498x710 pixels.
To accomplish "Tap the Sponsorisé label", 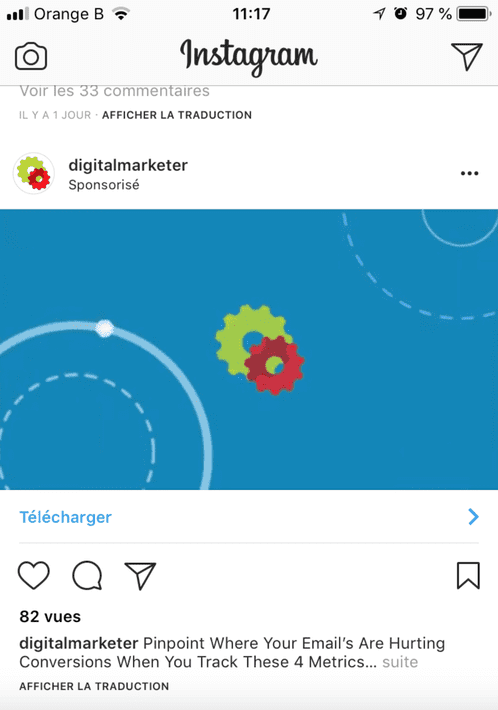I will (104, 185).
